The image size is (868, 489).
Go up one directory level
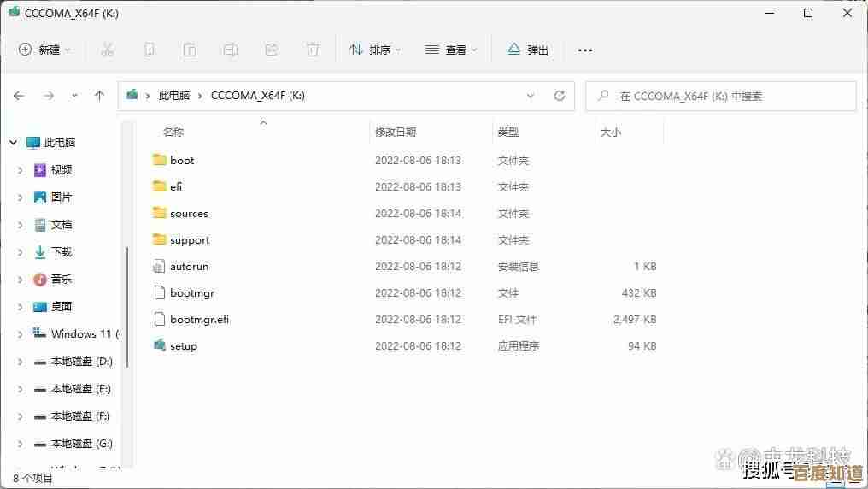(99, 96)
